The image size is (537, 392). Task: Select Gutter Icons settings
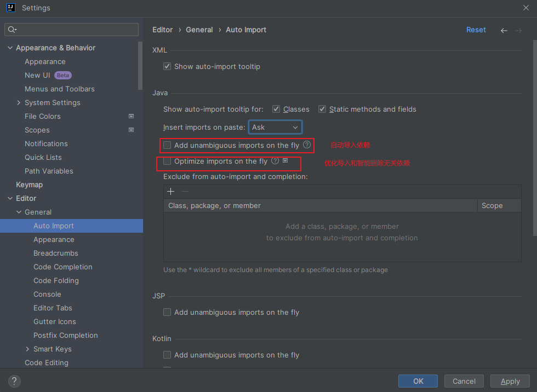click(x=55, y=321)
